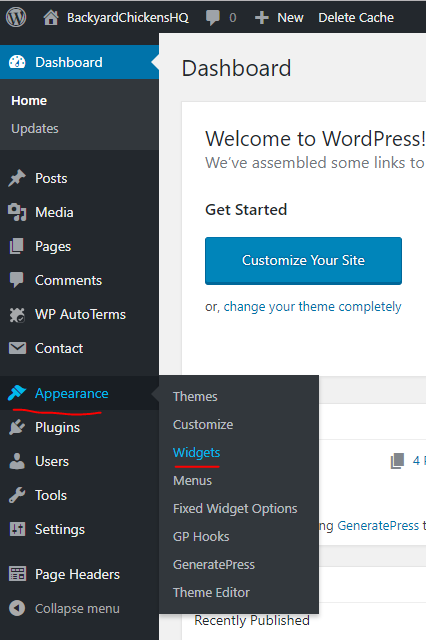Click the Appearance paintbrush icon
Screen dimensions: 426x640
pyautogui.click(x=17, y=393)
